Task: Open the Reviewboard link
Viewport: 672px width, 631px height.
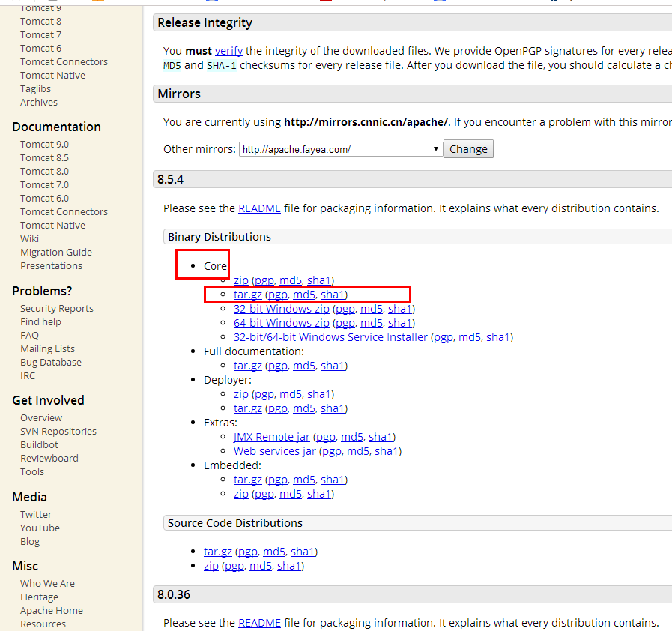Action: [49, 458]
